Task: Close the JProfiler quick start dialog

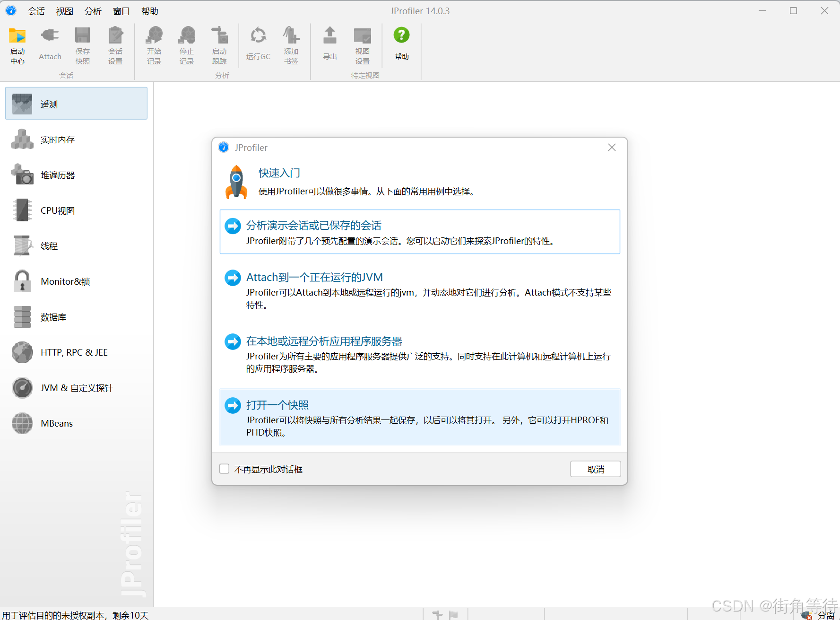Action: 612,148
